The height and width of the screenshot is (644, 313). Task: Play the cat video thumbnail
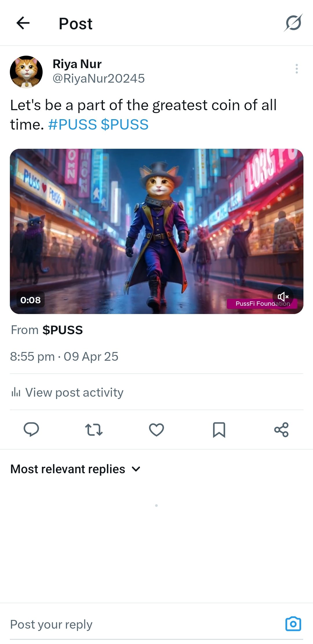click(x=156, y=231)
